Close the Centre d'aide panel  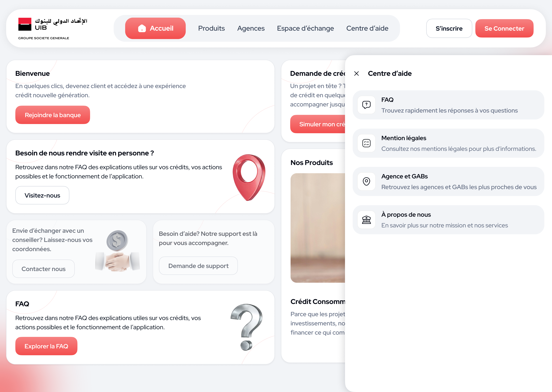pos(356,73)
